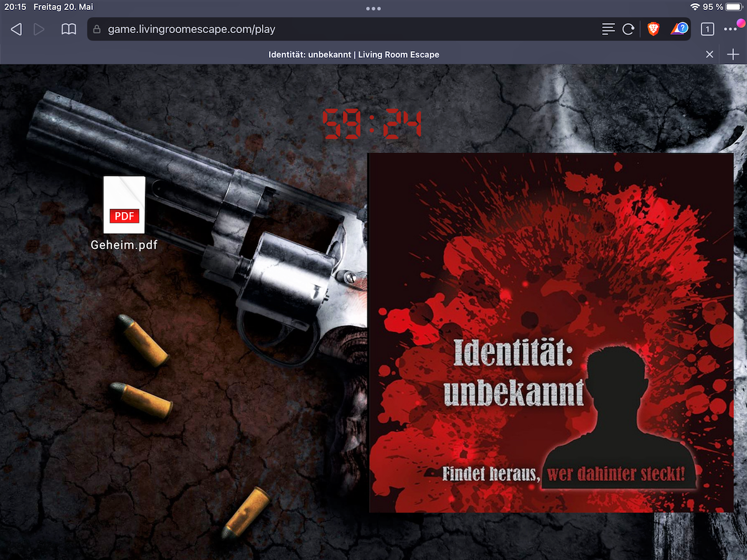The image size is (747, 560).
Task: Select the 'Identität: unbekannt' tab
Action: point(354,55)
